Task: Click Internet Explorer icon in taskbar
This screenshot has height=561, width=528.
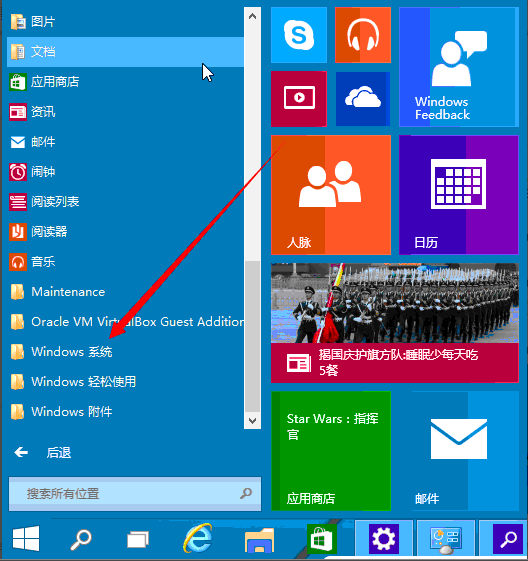Action: [x=198, y=538]
